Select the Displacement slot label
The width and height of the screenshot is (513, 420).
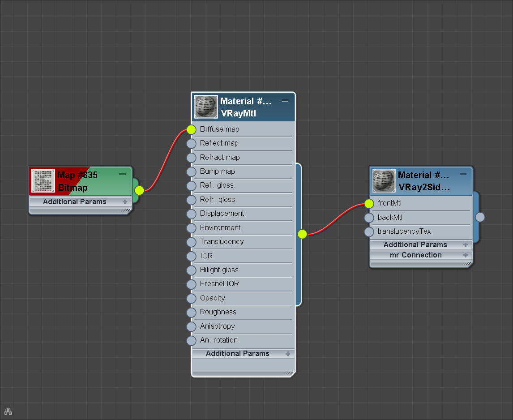[222, 214]
